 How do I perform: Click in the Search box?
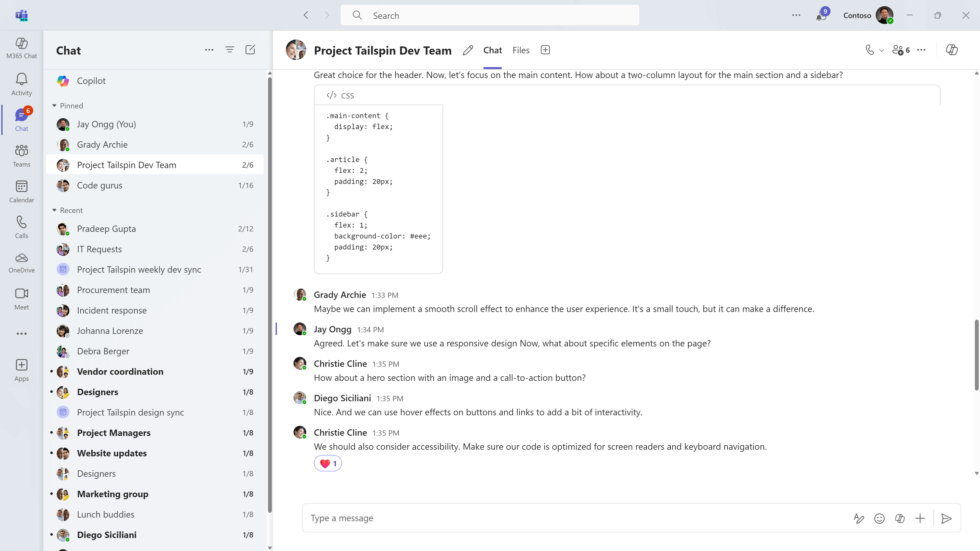pos(490,16)
